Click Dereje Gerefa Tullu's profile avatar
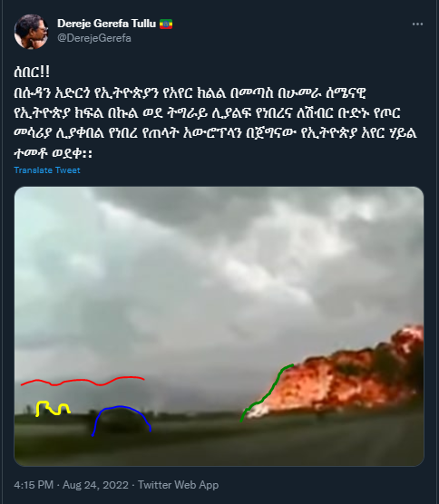 pos(31,32)
